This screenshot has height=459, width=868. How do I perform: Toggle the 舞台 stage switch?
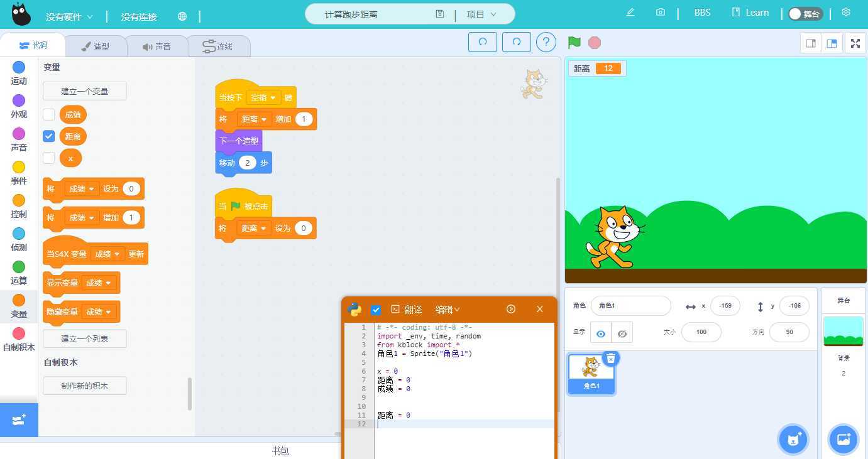pyautogui.click(x=805, y=14)
